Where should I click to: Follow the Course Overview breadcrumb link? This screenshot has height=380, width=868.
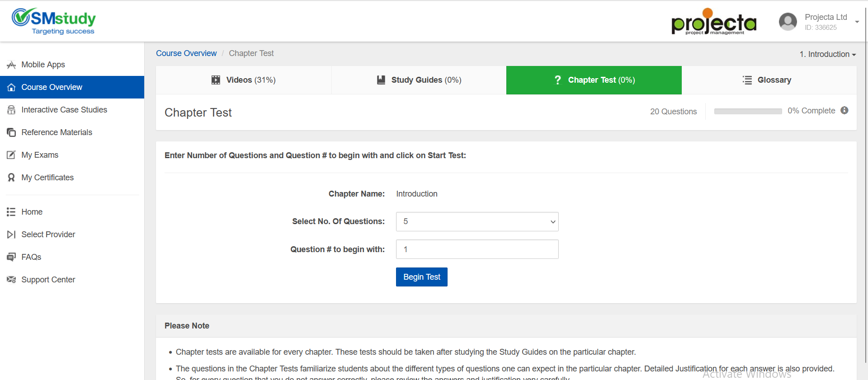186,53
